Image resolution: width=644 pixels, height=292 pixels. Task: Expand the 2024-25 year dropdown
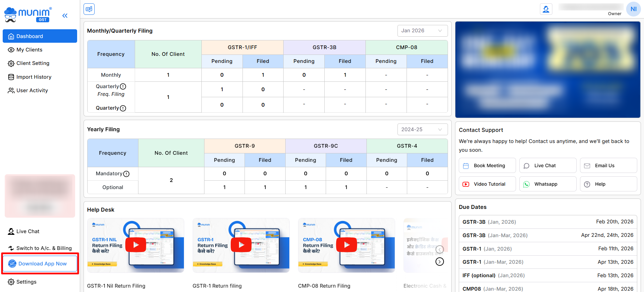pos(422,130)
